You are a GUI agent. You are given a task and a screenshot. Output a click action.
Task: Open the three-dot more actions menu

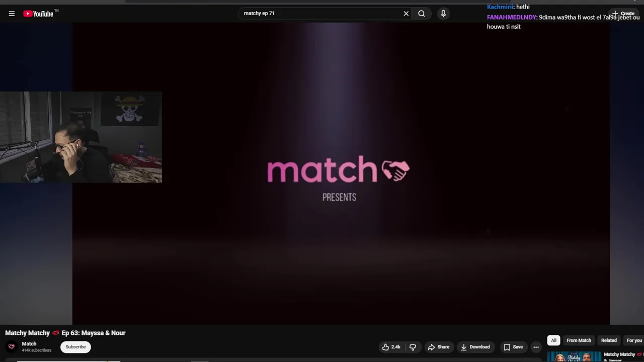(x=536, y=347)
